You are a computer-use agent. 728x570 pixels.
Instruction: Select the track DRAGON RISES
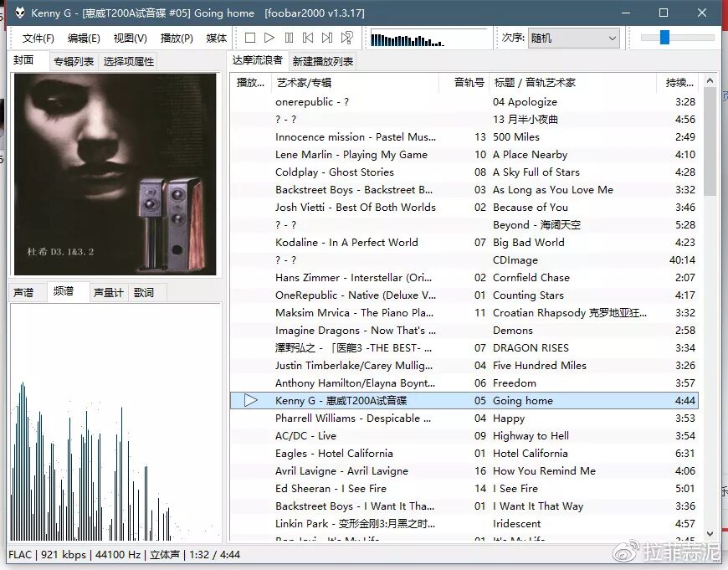464,348
